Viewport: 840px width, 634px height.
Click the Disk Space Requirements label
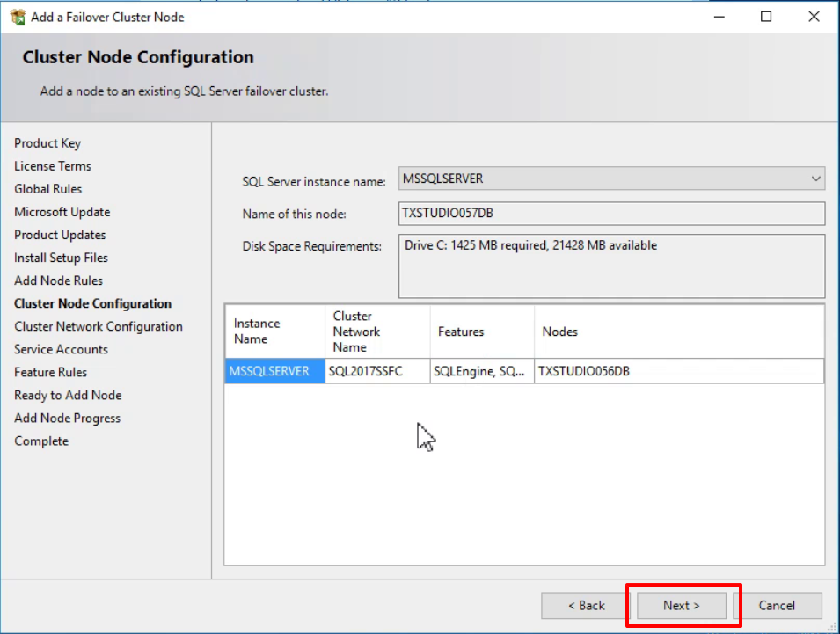(x=311, y=246)
